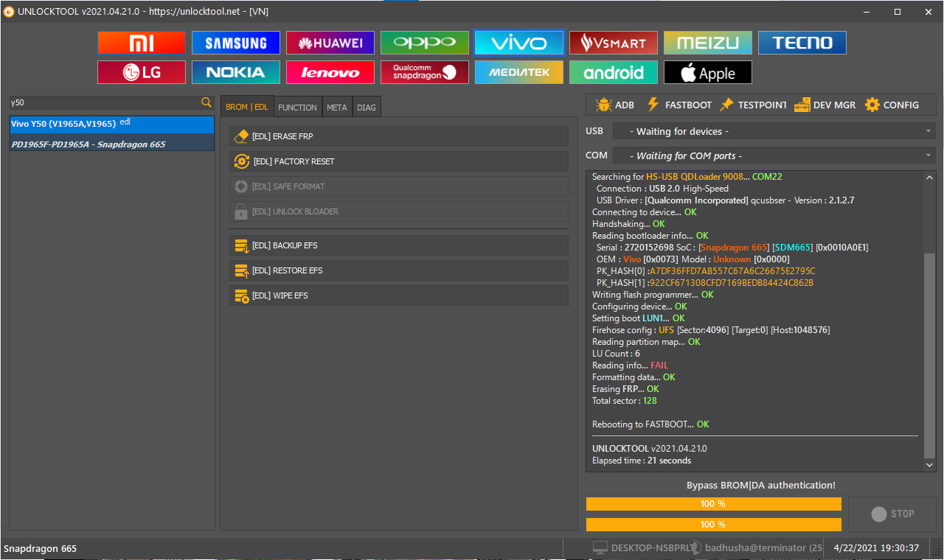This screenshot has width=944, height=560.
Task: Switch to the FUNCTION tab
Action: tap(297, 107)
